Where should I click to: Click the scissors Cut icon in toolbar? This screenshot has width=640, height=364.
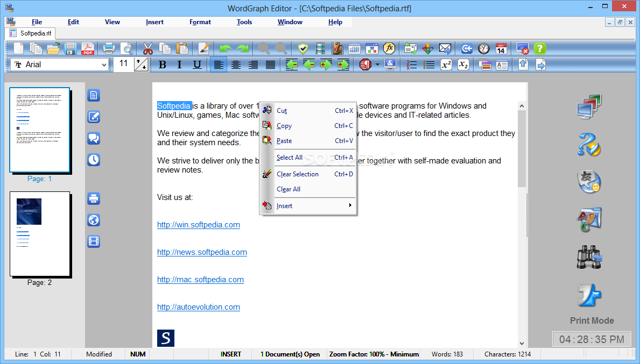148,48
